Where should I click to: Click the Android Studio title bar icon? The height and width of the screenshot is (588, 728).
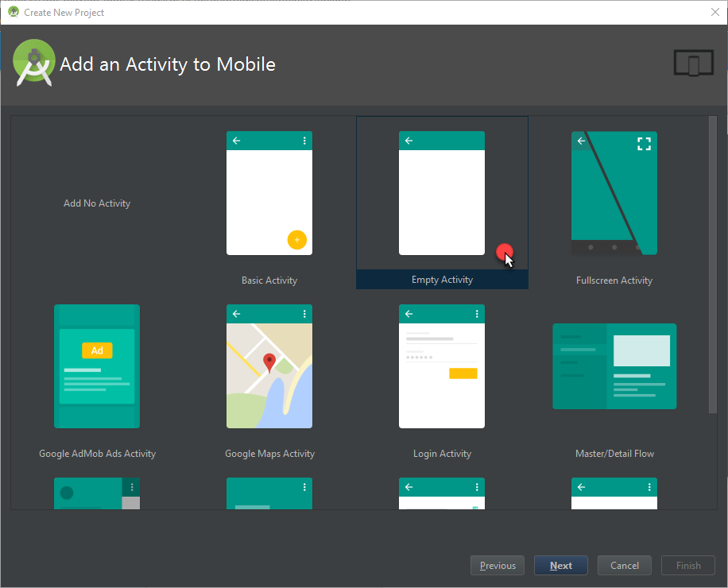tap(14, 12)
